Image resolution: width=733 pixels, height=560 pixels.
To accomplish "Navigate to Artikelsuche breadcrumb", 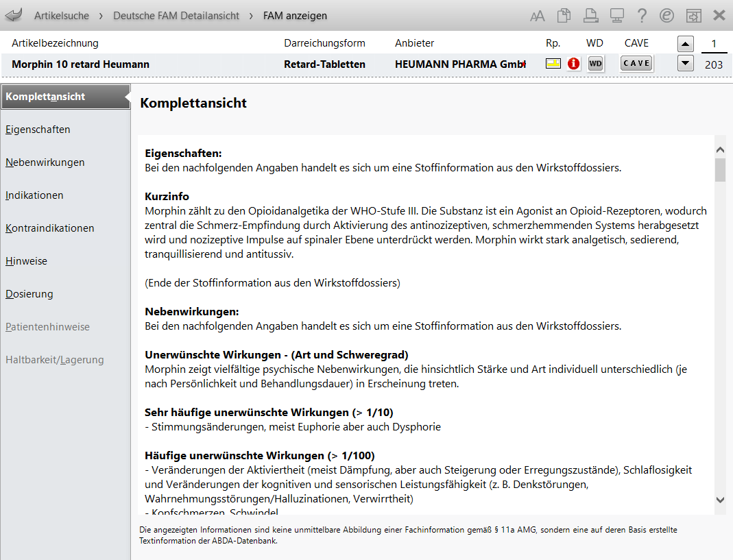I will point(61,16).
